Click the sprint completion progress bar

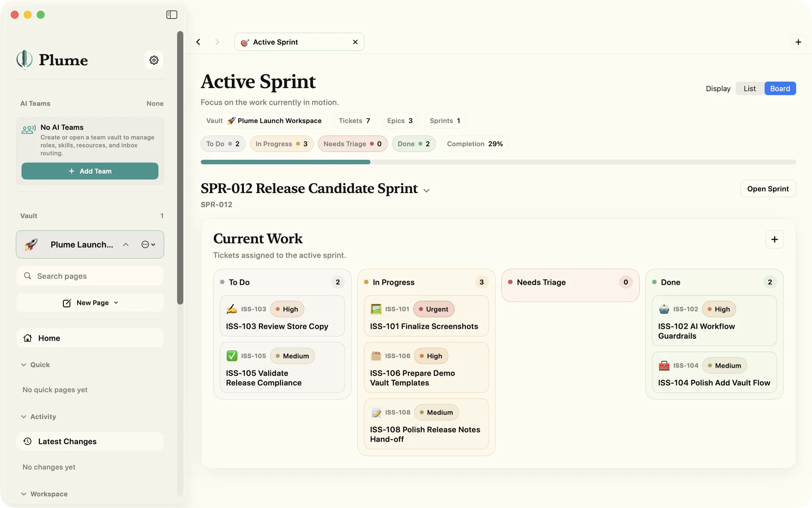click(498, 162)
